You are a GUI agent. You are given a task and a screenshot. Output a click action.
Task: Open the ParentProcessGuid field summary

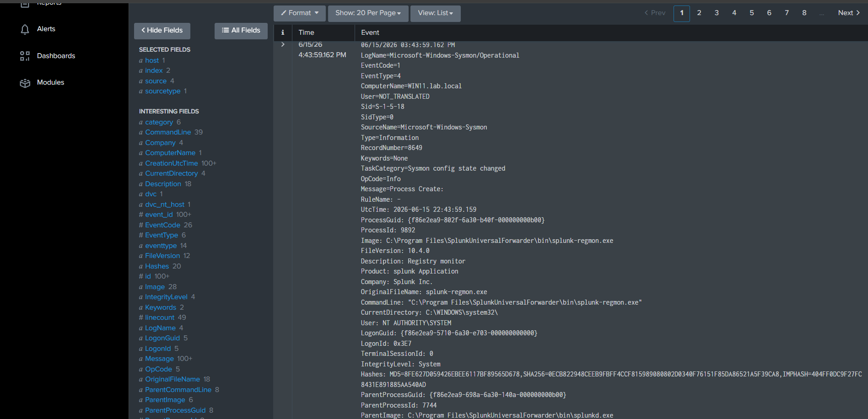175,410
